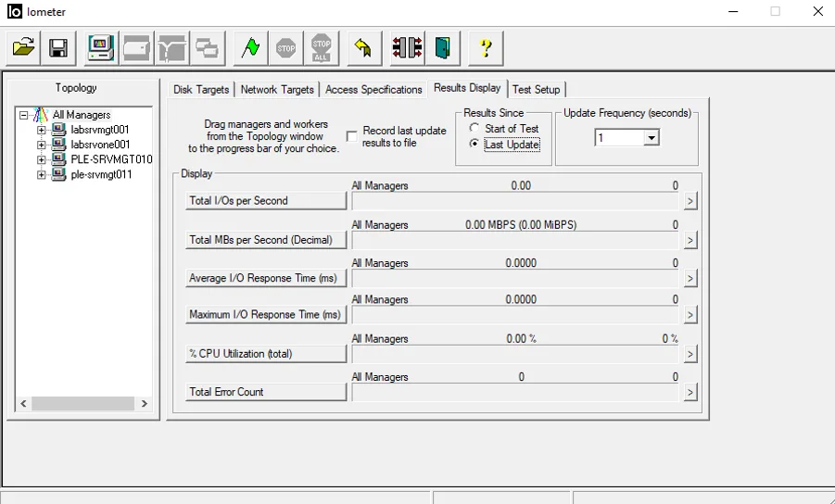Open details arrow for % CPU Utilization
835x504 pixels.
click(x=690, y=354)
